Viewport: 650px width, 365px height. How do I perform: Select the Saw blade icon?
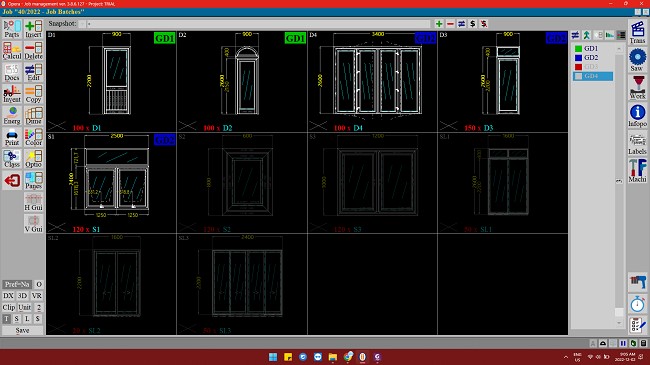tap(637, 59)
